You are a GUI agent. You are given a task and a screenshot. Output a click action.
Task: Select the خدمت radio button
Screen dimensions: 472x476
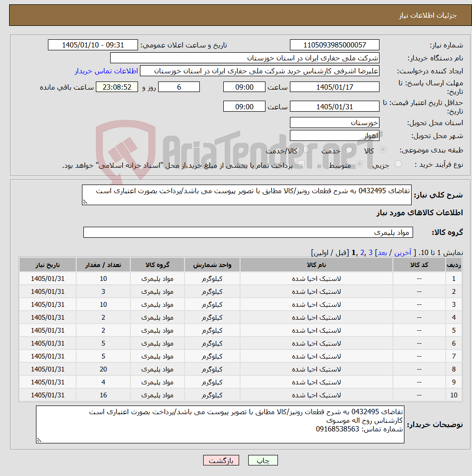coord(349,150)
